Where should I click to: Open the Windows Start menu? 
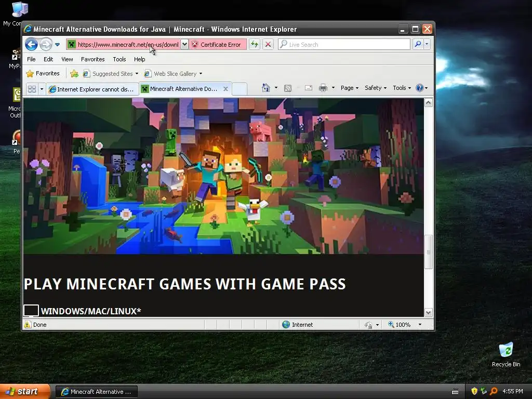tap(25, 392)
